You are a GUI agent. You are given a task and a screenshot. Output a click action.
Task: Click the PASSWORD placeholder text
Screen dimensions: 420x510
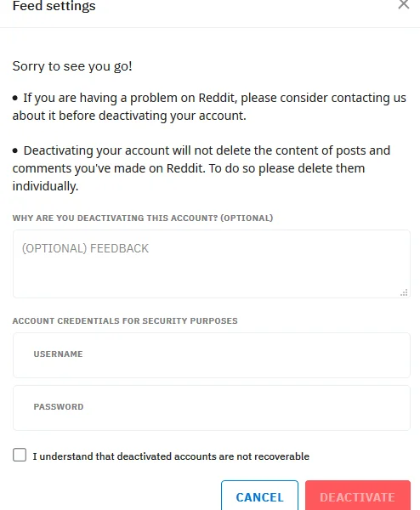coord(59,406)
